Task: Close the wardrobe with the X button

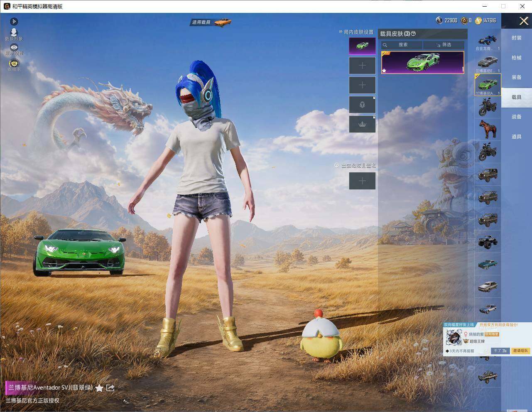Action: tap(524, 21)
